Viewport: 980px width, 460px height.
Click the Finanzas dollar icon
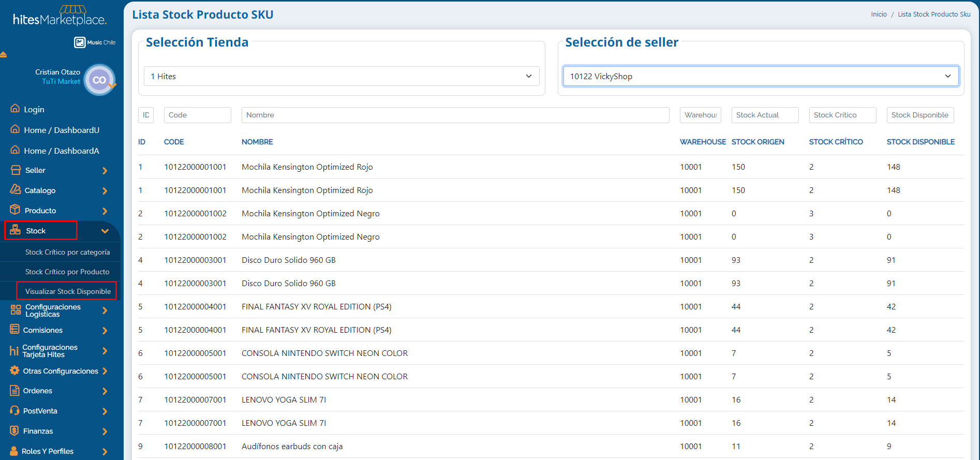click(15, 431)
